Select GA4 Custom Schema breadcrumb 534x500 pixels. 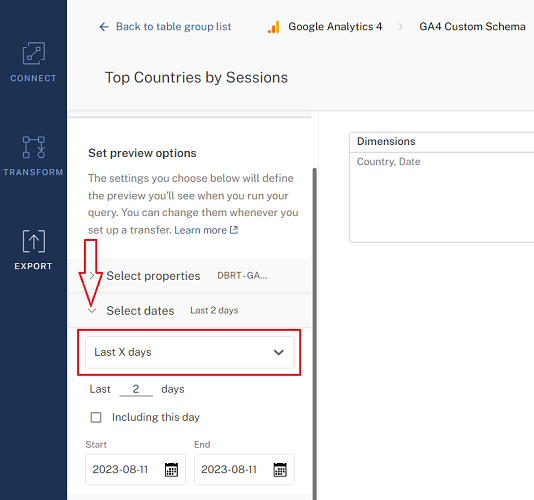point(472,27)
